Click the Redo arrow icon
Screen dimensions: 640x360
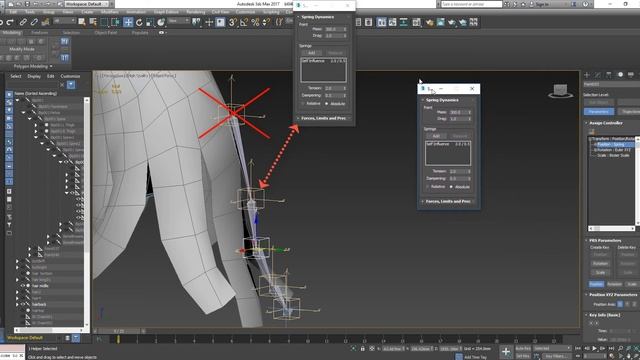click(x=10, y=22)
